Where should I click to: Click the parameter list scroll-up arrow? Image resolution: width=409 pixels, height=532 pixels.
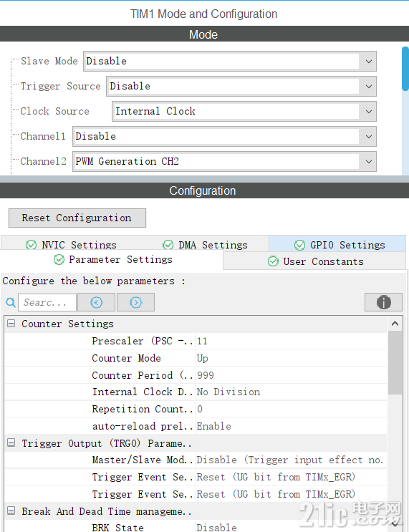coord(395,324)
